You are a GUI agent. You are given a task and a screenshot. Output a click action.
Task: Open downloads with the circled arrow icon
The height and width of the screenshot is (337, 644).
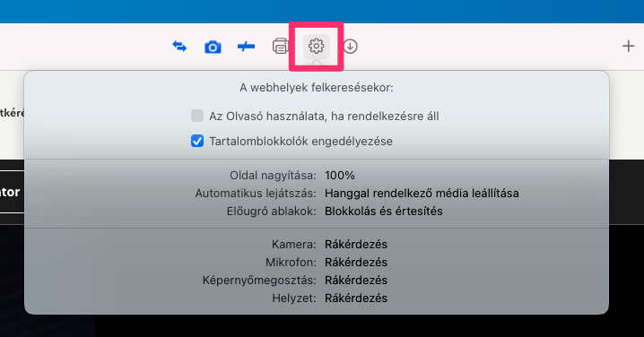(350, 46)
